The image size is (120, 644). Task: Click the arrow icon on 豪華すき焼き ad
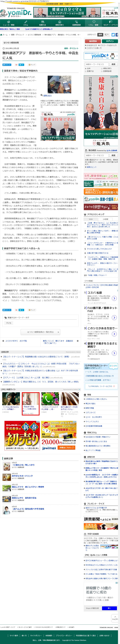(x=114, y=353)
